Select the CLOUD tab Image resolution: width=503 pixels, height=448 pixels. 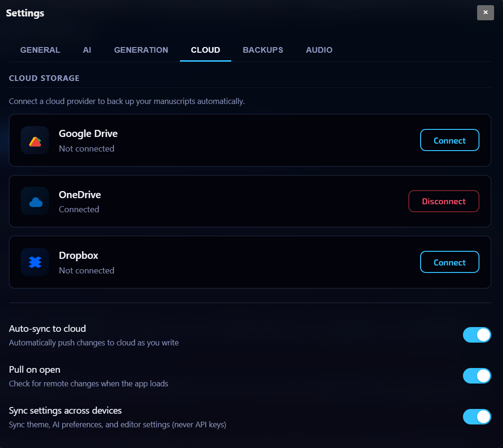point(205,50)
